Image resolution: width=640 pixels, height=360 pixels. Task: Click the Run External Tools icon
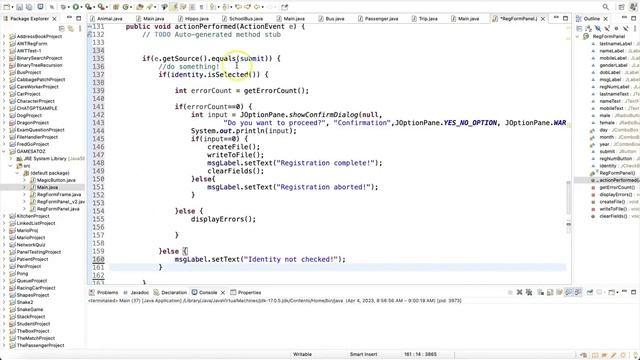pyautogui.click(x=101, y=7)
